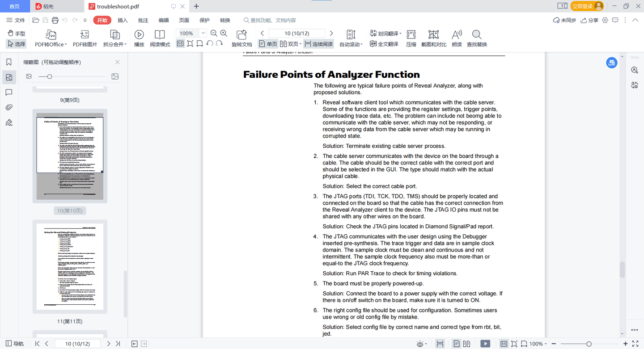Click the 截图和对比 screenshot compare icon

click(x=434, y=38)
